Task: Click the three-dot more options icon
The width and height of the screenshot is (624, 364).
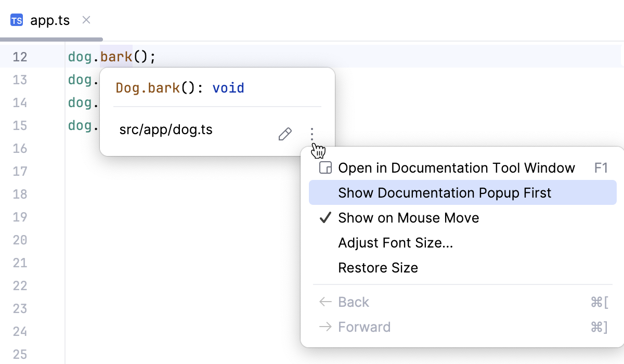Action: click(312, 134)
